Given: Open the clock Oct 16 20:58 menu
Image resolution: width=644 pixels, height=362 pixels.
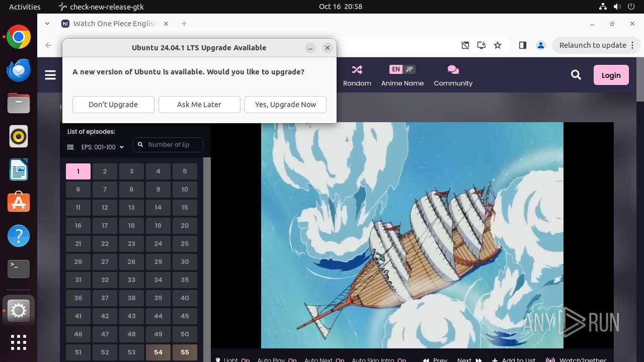Looking at the screenshot, I should [x=341, y=7].
